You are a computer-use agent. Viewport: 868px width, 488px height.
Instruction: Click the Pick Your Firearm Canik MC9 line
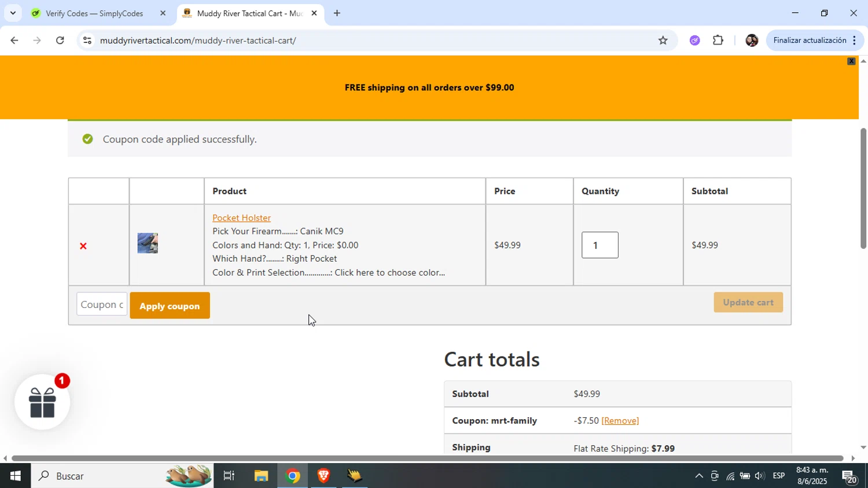click(278, 232)
